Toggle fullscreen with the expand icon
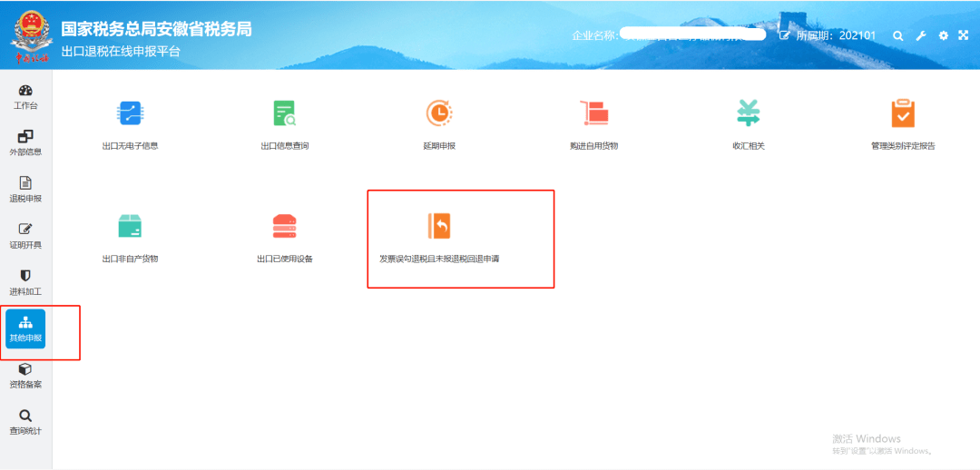 click(x=964, y=35)
